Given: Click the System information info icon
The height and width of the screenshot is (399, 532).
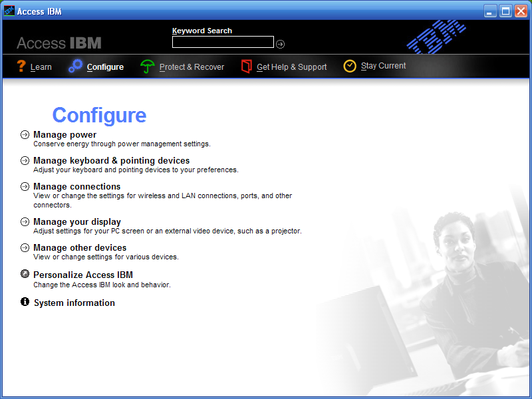Looking at the screenshot, I should point(25,302).
